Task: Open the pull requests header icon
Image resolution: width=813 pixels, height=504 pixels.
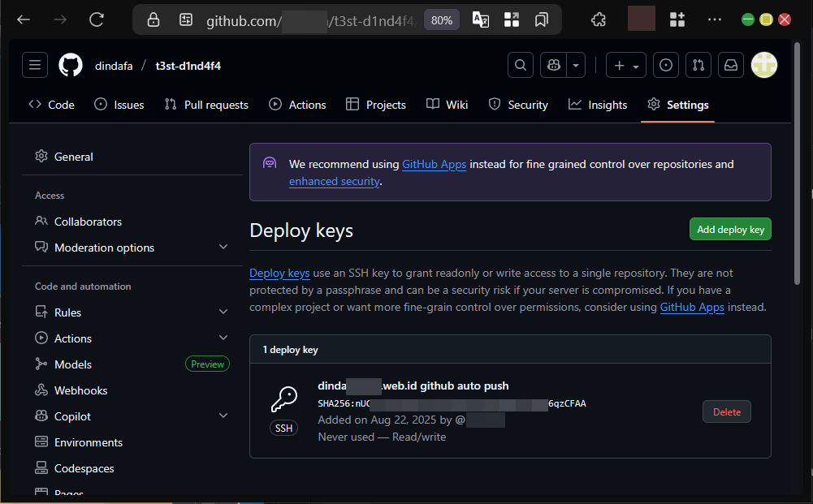Action: click(x=698, y=66)
